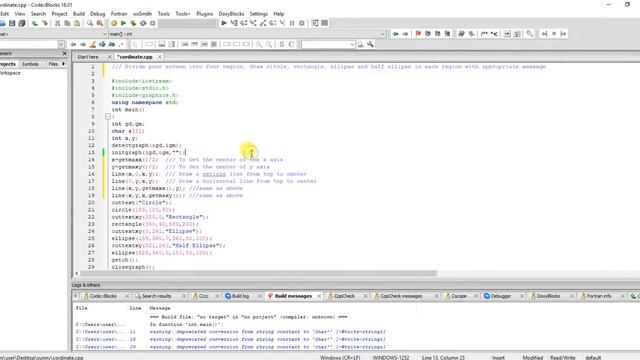Click the Find magnifier icon
Viewport: 640px width, 360px height.
coord(90,24)
